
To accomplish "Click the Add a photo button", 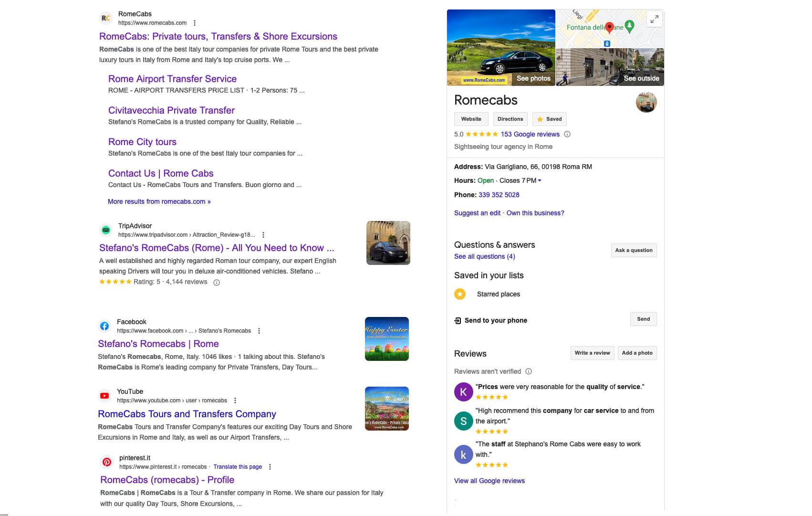I will point(637,353).
